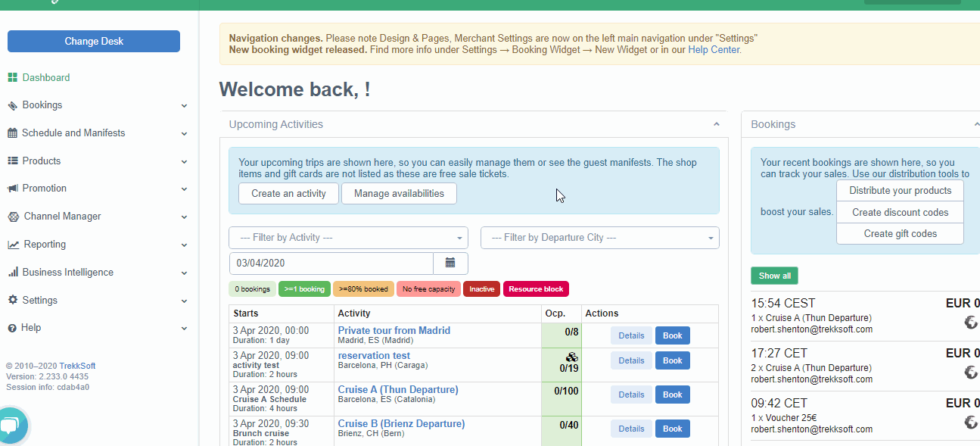Click the calendar icon beside date field
980x446 pixels.
tap(450, 264)
